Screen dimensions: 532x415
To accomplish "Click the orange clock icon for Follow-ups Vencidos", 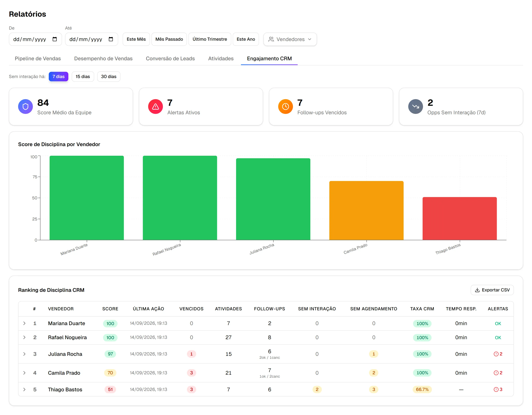I will (x=285, y=107).
